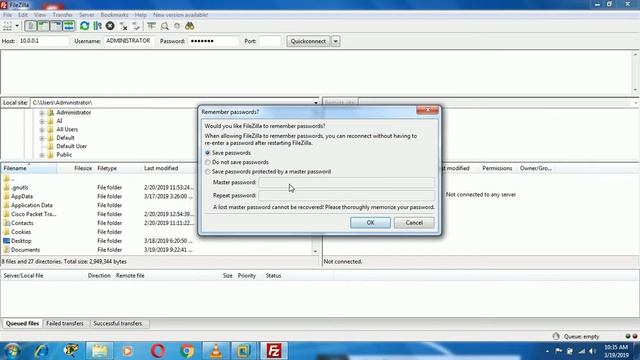Switch to the Queued files tab
640x360 pixels.
click(x=22, y=323)
